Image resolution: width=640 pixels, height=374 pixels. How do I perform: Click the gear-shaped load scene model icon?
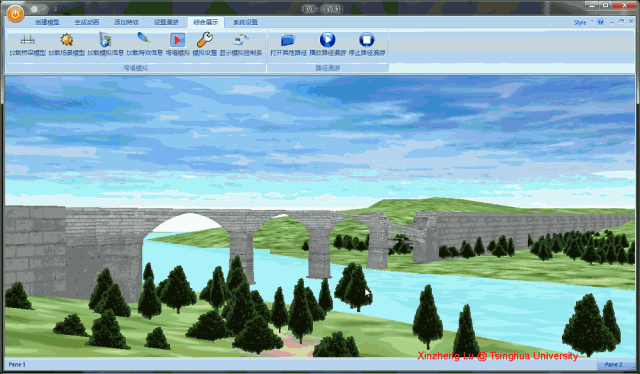67,40
